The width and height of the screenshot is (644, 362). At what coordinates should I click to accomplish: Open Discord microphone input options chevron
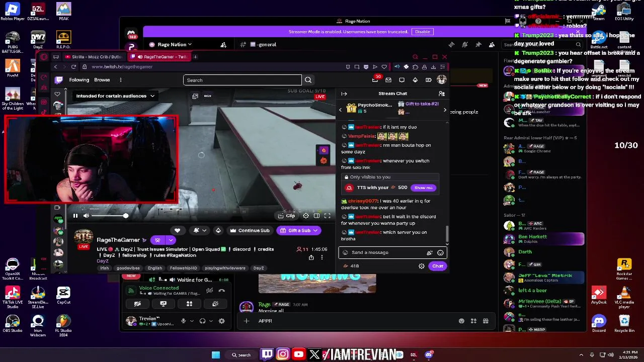(x=192, y=321)
